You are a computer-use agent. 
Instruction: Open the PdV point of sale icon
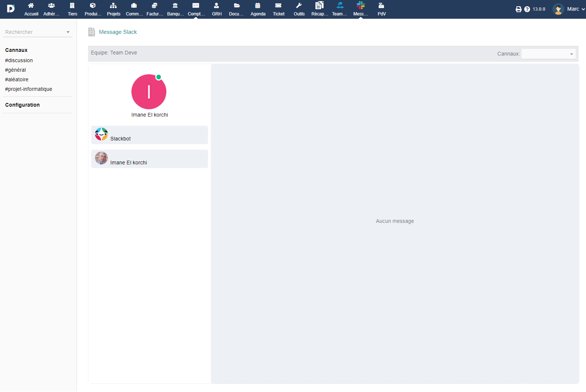[x=381, y=6]
